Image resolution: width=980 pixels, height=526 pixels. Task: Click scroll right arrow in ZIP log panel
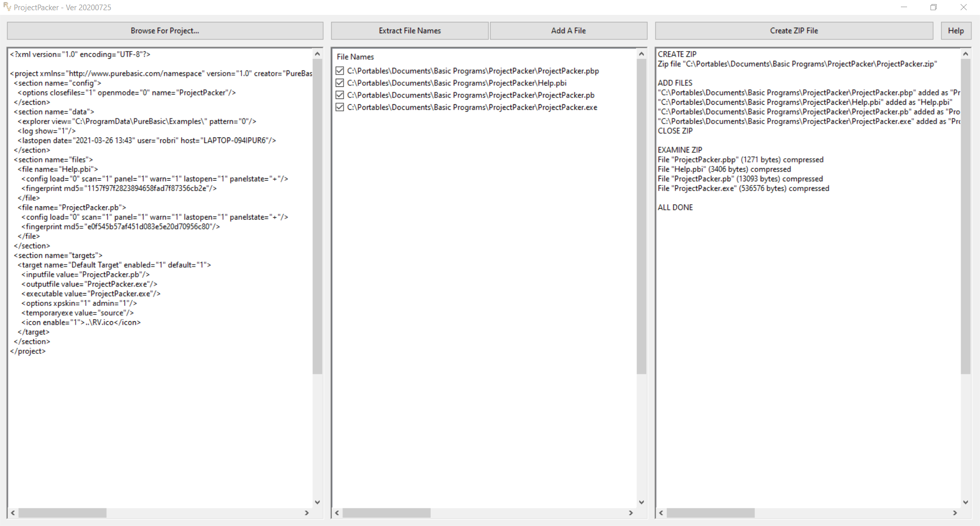[x=955, y=513]
